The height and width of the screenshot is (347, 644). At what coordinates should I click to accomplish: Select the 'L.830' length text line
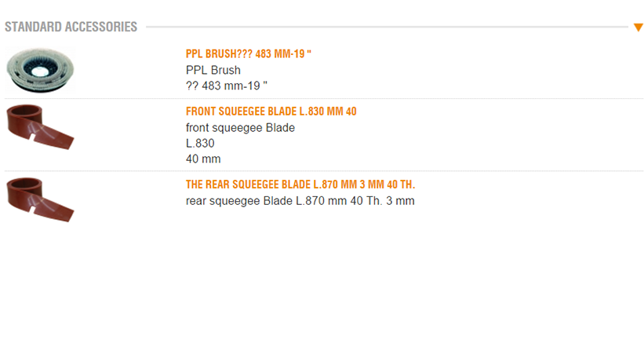[200, 144]
